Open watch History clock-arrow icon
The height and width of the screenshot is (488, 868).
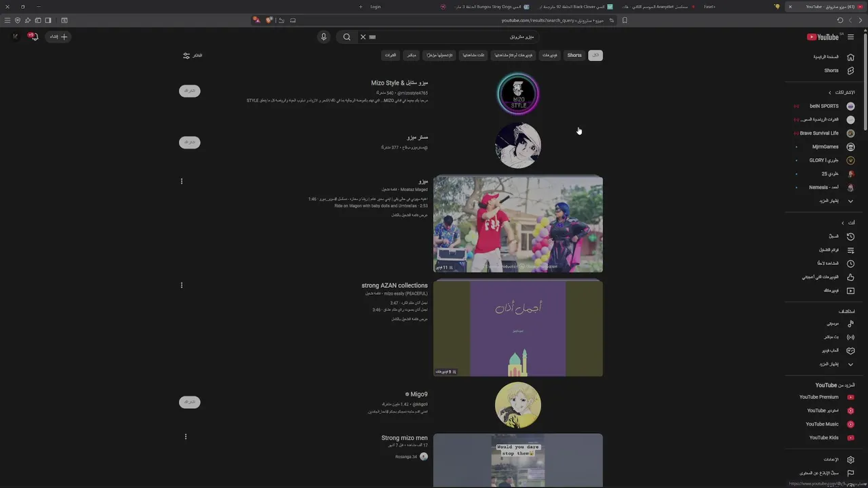pyautogui.click(x=850, y=236)
